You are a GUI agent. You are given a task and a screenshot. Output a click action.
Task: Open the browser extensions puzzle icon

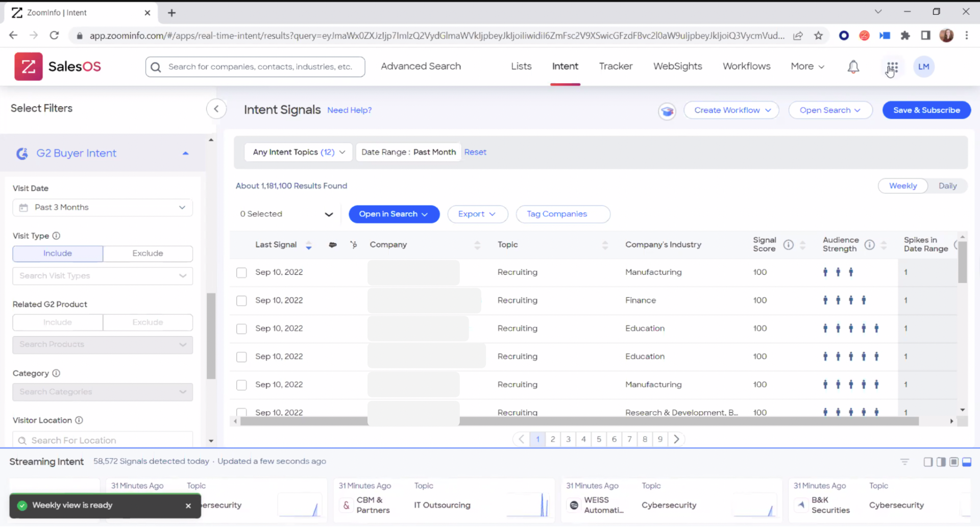[x=905, y=36]
